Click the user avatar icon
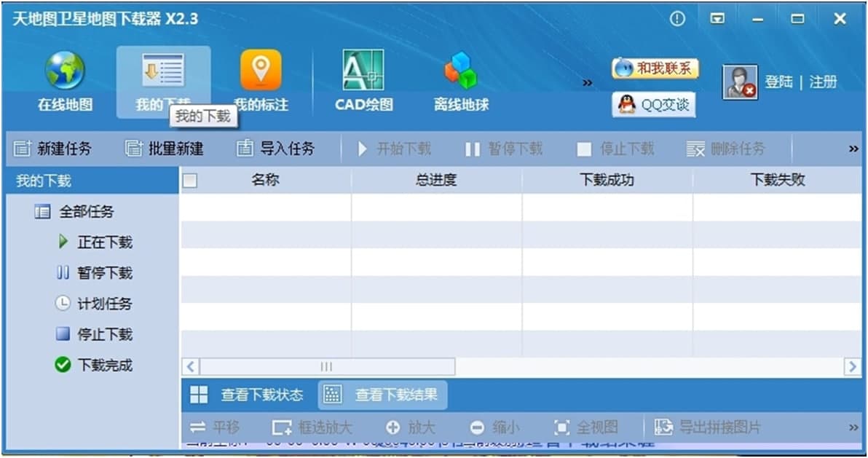 tap(740, 82)
